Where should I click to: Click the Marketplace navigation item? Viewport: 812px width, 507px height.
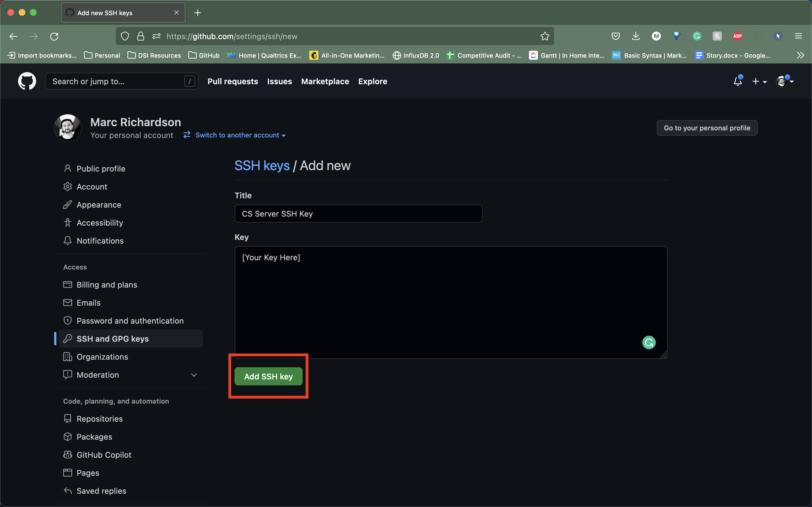[325, 81]
